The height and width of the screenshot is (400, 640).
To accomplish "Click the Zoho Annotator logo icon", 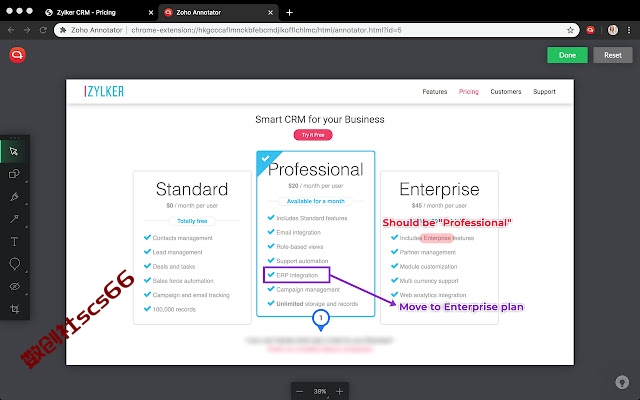I will 17,55.
